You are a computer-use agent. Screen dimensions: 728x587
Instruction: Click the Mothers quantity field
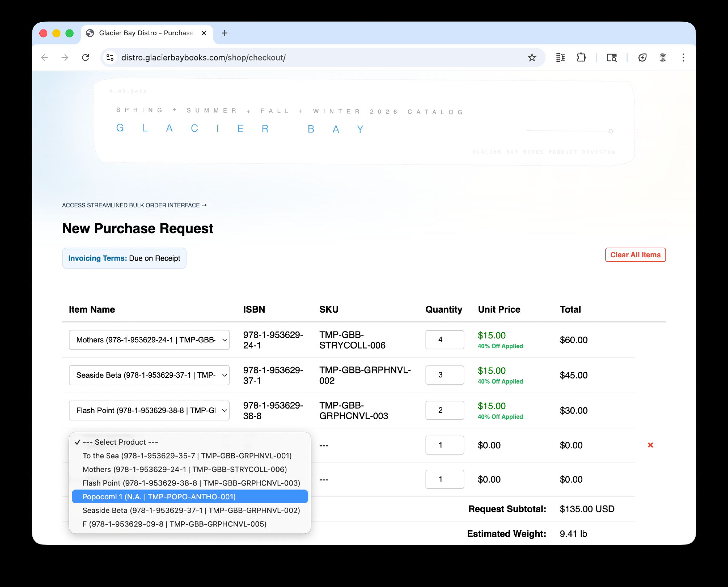pyautogui.click(x=444, y=340)
